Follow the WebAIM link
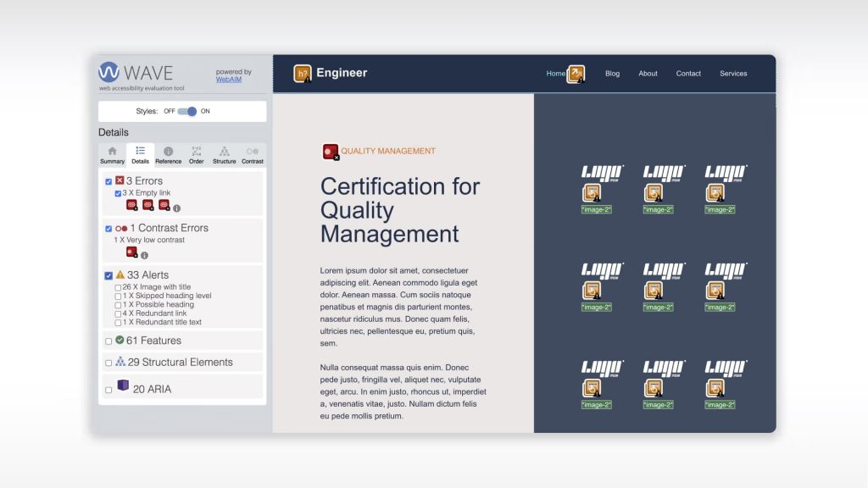This screenshot has height=488, width=868. (x=228, y=79)
